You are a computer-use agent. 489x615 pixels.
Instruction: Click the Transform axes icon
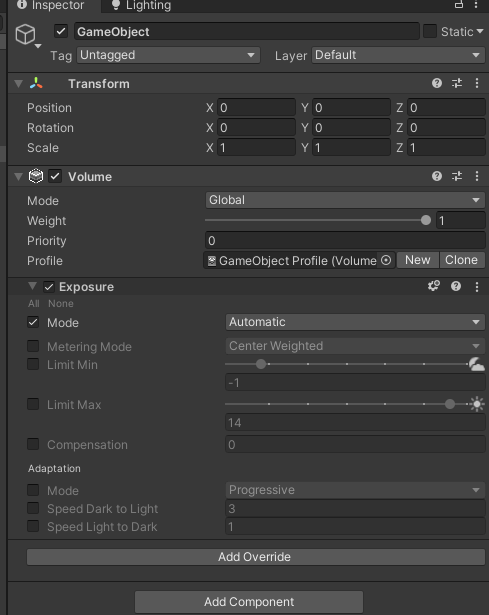coord(36,83)
